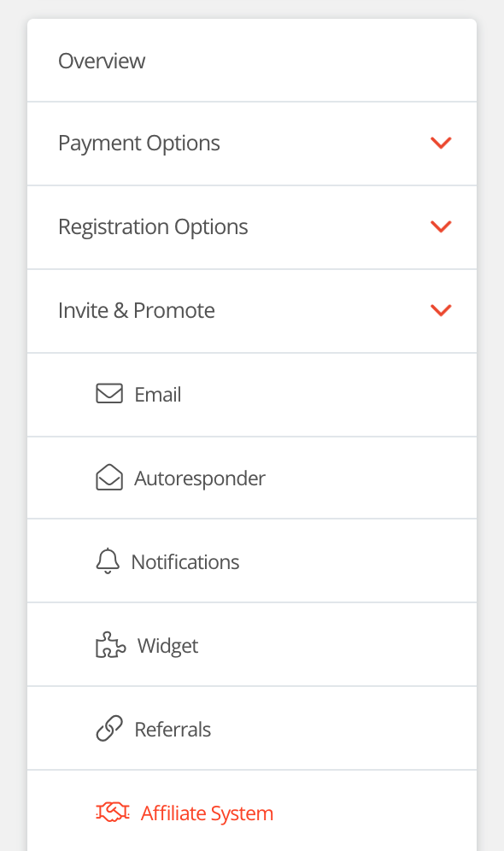Image resolution: width=504 pixels, height=851 pixels.
Task: Select the Registration Options text
Action: point(153,227)
